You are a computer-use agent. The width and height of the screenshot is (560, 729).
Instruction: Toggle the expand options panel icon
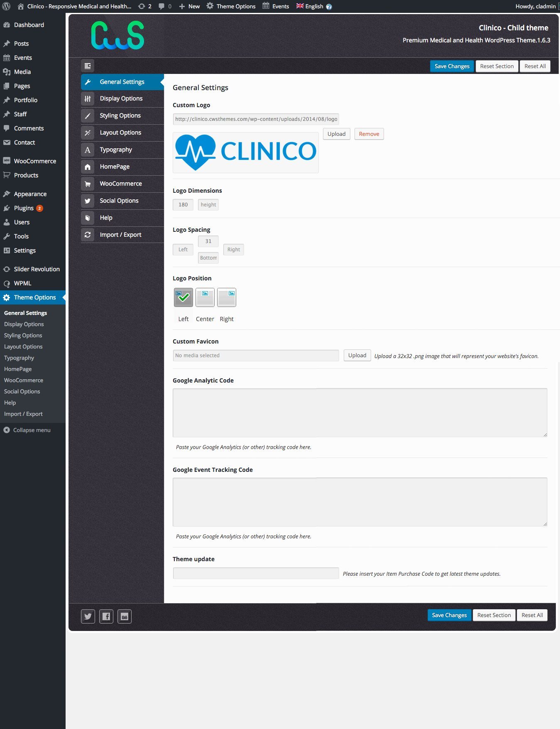pyautogui.click(x=88, y=66)
